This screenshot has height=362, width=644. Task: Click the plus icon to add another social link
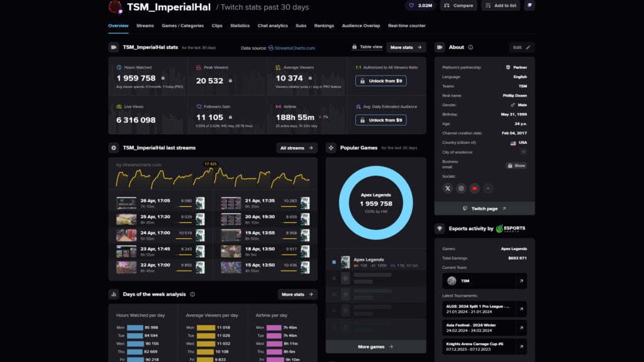[488, 188]
